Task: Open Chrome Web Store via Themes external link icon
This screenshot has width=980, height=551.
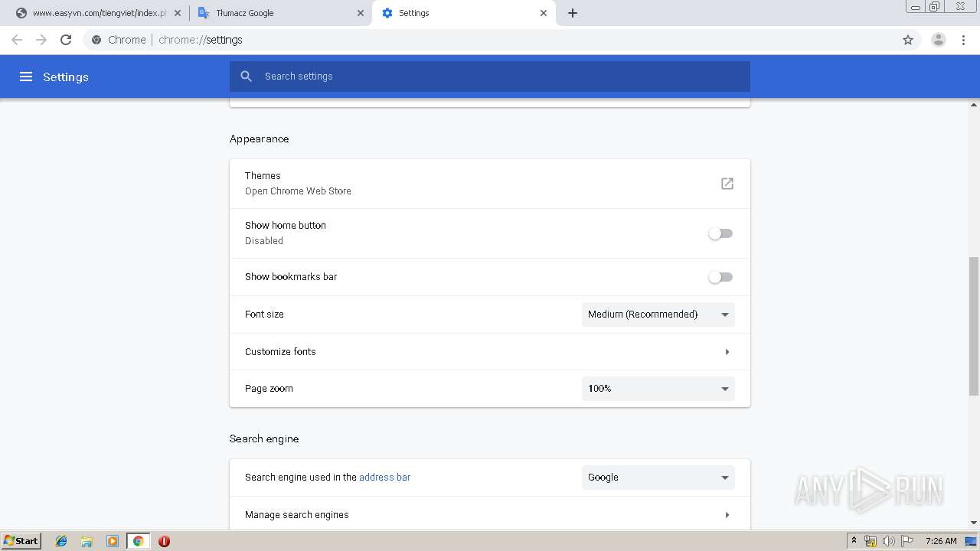Action: pos(727,184)
